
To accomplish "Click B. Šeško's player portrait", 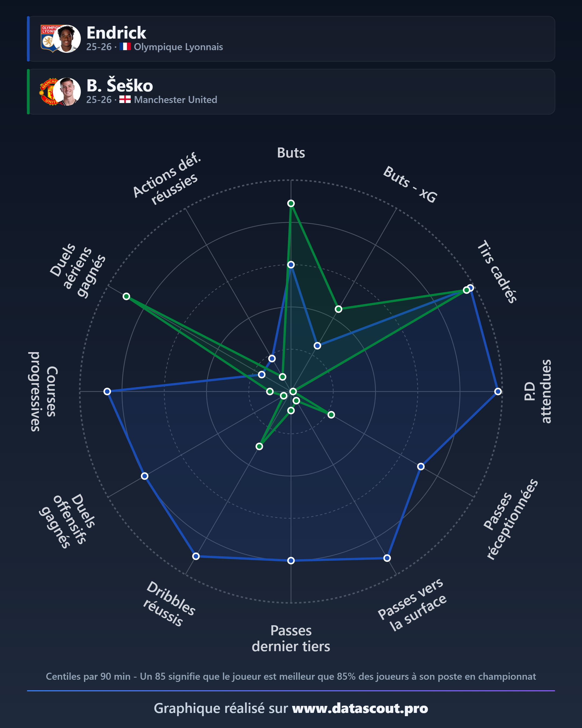I will [67, 92].
